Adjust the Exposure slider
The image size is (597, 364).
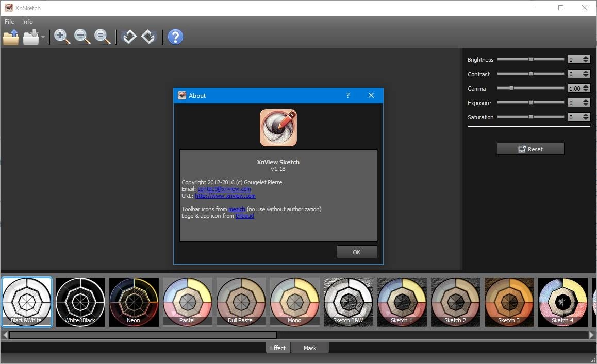[x=530, y=102]
